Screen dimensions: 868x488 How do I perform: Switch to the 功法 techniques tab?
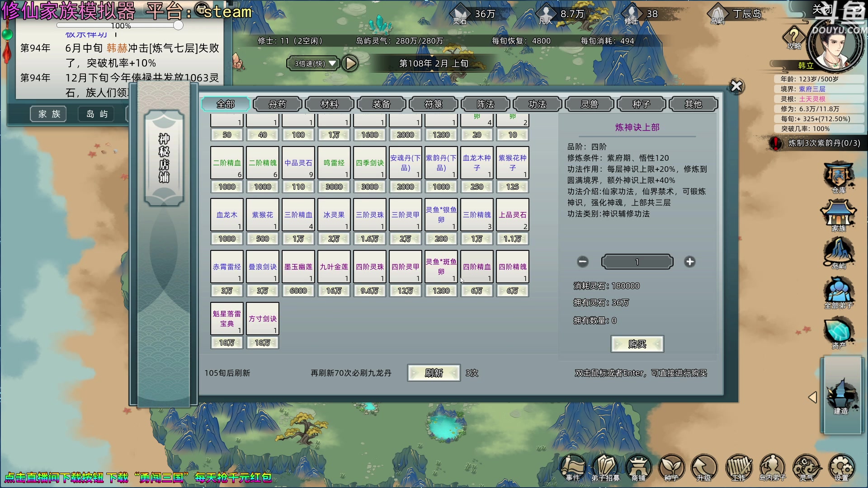[x=537, y=104]
